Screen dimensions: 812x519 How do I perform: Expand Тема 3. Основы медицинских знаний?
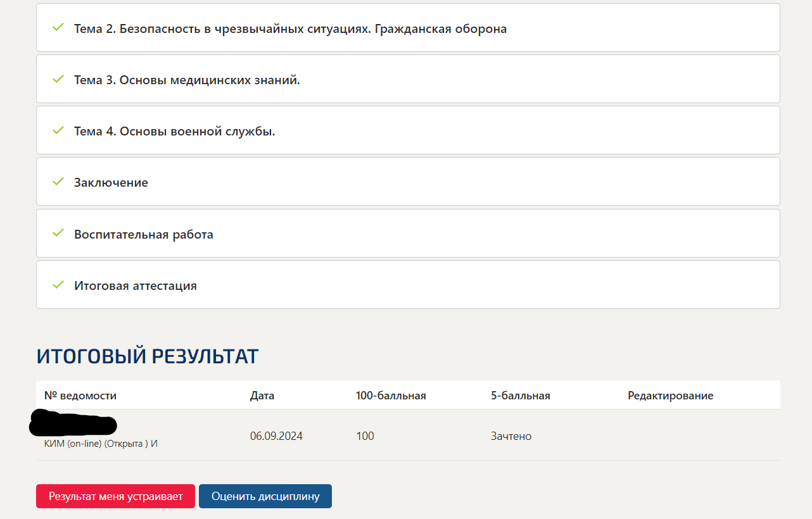[187, 79]
